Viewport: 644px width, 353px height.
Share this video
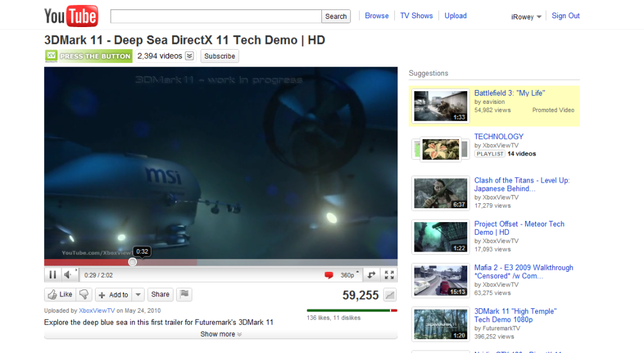pos(160,294)
